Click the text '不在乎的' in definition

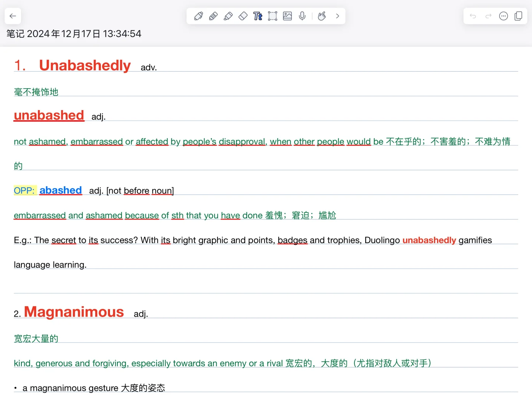point(404,141)
